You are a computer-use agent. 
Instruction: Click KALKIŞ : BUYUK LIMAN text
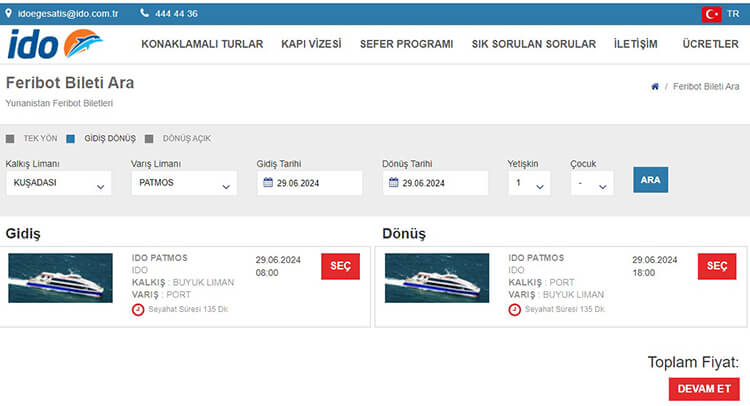click(183, 282)
